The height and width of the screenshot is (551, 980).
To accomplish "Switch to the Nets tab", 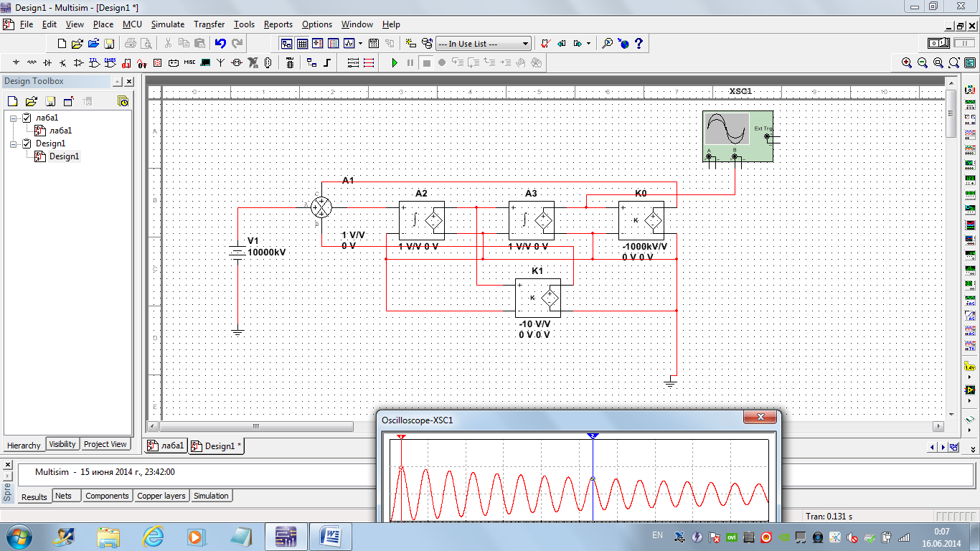I will pos(63,496).
